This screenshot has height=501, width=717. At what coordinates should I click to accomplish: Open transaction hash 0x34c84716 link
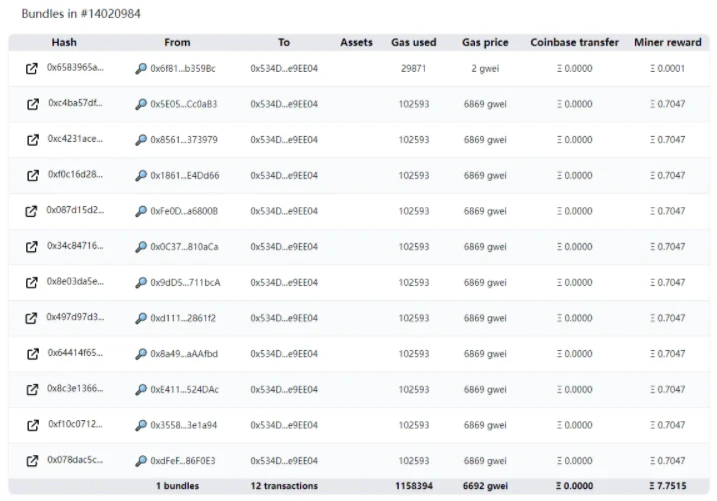pyautogui.click(x=75, y=245)
